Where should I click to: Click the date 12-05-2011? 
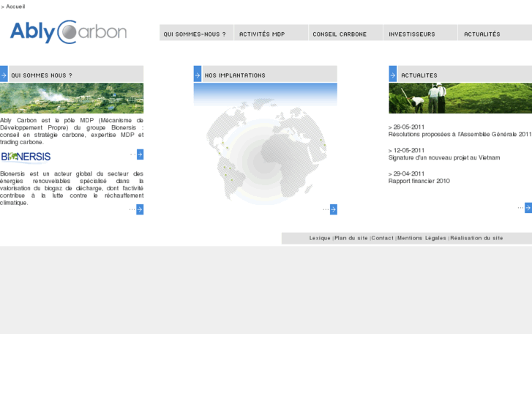[x=409, y=150]
